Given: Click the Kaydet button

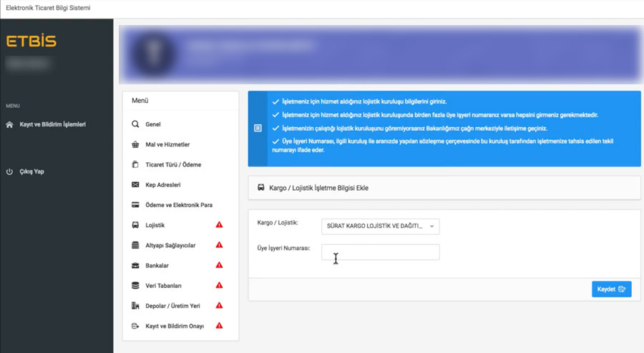Looking at the screenshot, I should tap(612, 289).
